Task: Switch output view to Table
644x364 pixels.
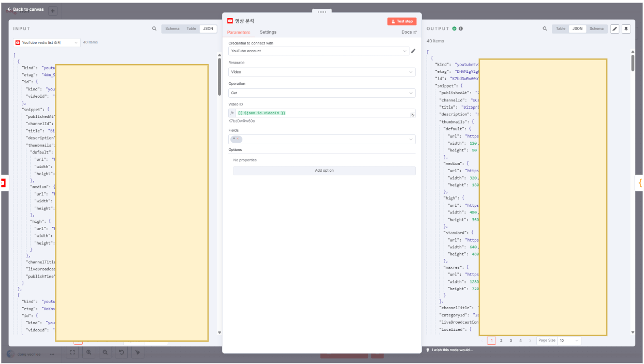Action: pyautogui.click(x=561, y=29)
